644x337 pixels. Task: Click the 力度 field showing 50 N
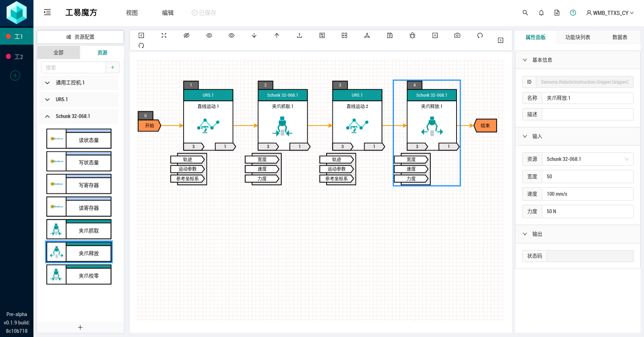[x=588, y=211]
